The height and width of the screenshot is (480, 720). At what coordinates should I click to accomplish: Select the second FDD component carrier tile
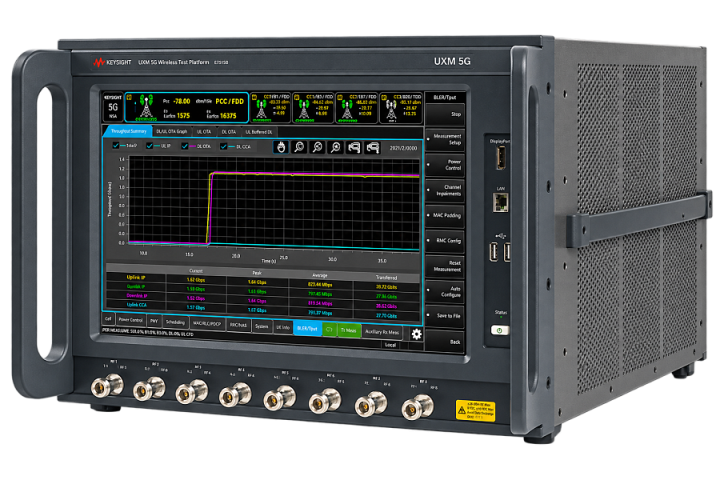(x=313, y=108)
